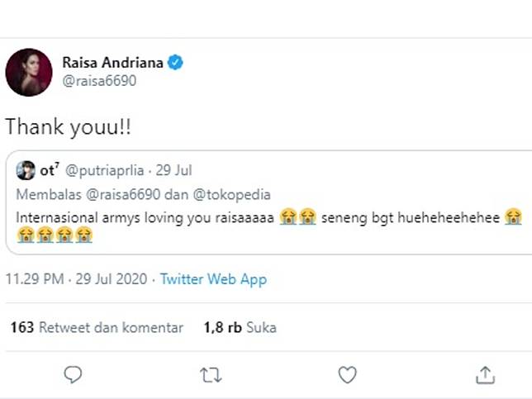This screenshot has height=399, width=532.
Task: Retweet this tweet using the retweet icon
Action: (211, 375)
